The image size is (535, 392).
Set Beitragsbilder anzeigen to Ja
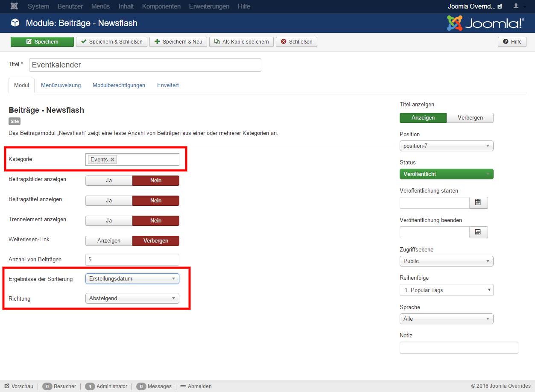tap(109, 181)
